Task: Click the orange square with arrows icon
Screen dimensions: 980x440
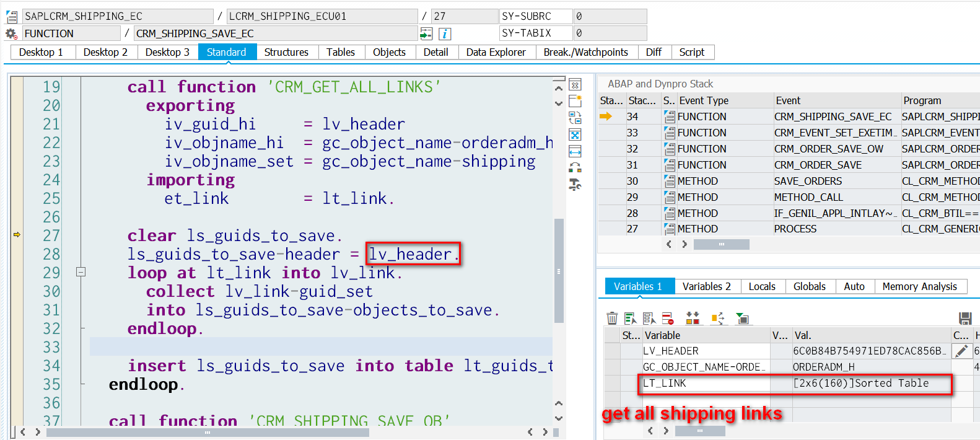Action: coord(717,318)
